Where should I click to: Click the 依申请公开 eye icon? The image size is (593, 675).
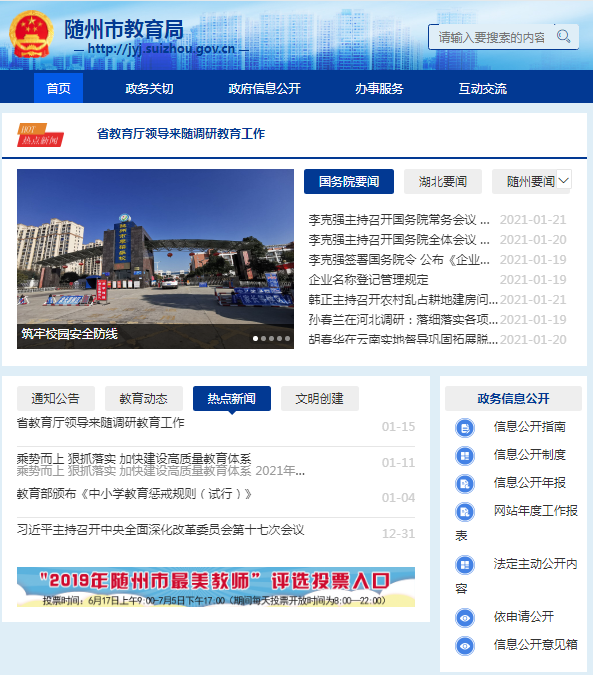pos(465,618)
